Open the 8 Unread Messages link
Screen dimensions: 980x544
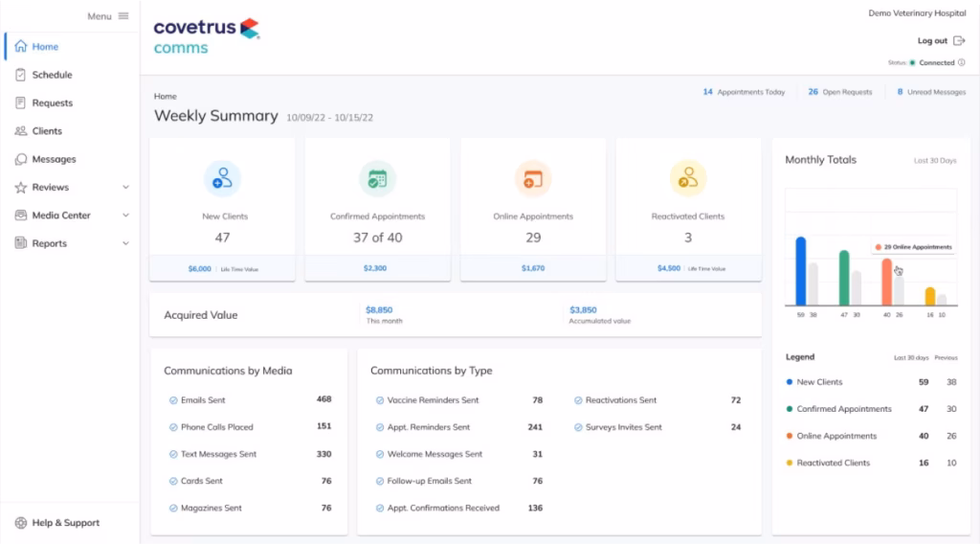click(932, 92)
